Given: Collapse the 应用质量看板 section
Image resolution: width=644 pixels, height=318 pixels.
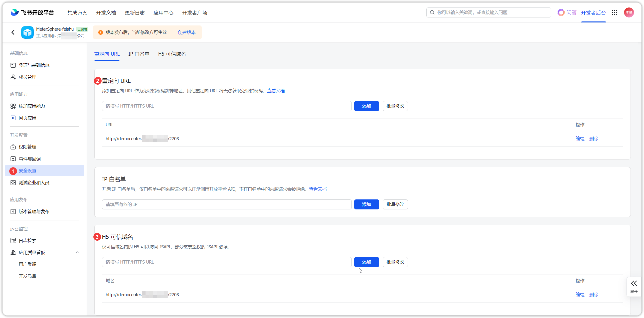Looking at the screenshot, I should 77,253.
